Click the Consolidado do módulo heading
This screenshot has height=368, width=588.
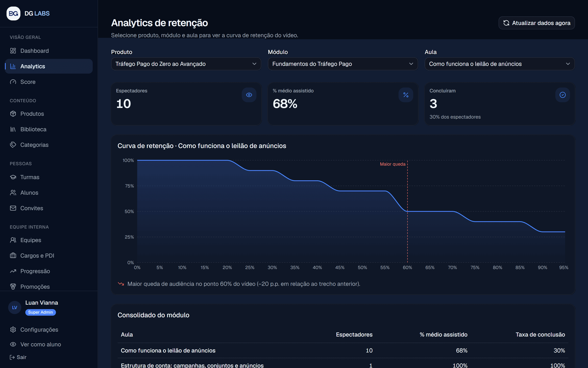[153, 315]
